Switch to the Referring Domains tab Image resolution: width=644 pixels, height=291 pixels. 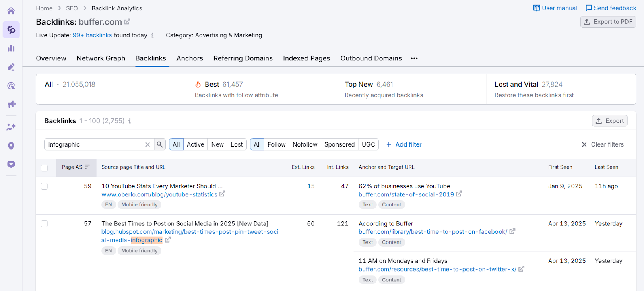tap(243, 58)
